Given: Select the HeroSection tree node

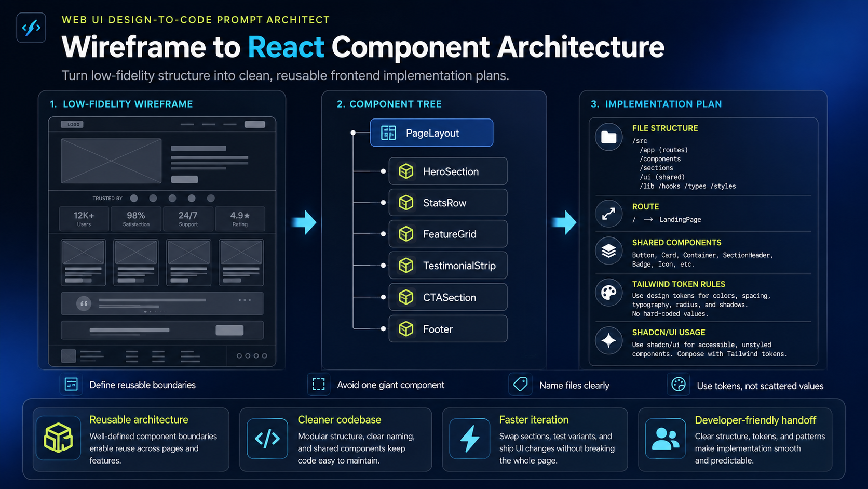Looking at the screenshot, I should 448,171.
